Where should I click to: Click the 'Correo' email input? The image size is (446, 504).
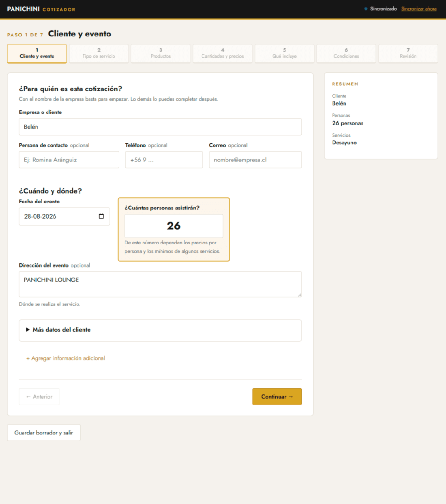click(x=255, y=159)
